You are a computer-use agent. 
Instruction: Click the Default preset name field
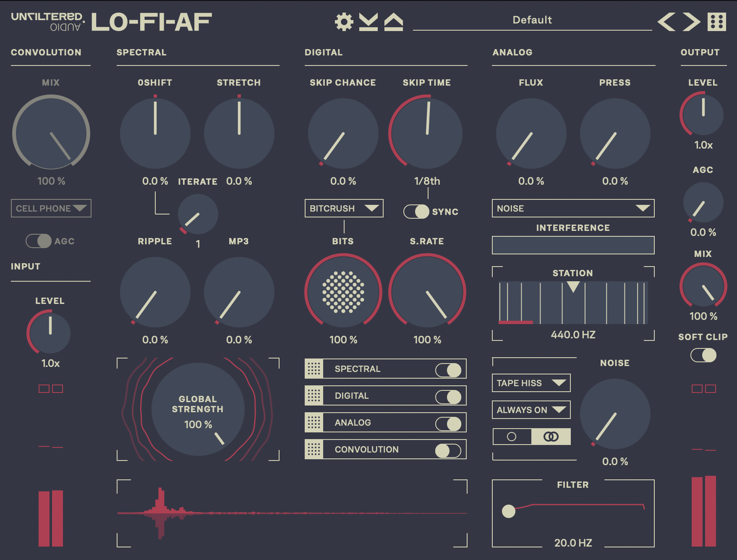point(532,20)
